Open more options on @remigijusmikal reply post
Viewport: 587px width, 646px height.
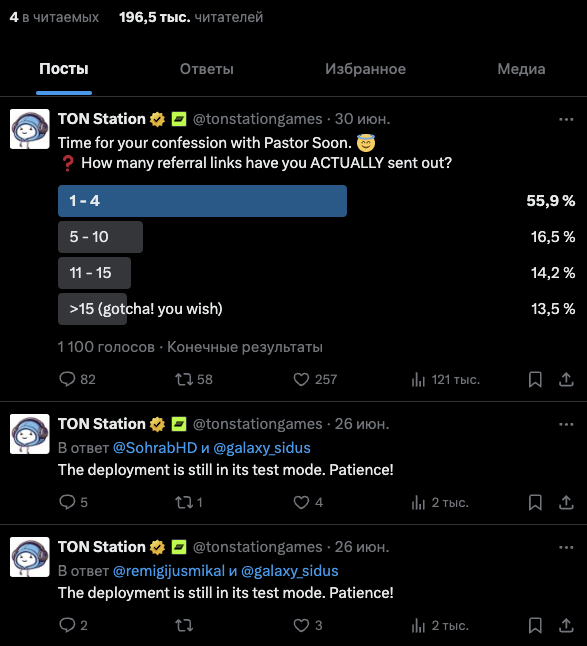pyautogui.click(x=566, y=548)
